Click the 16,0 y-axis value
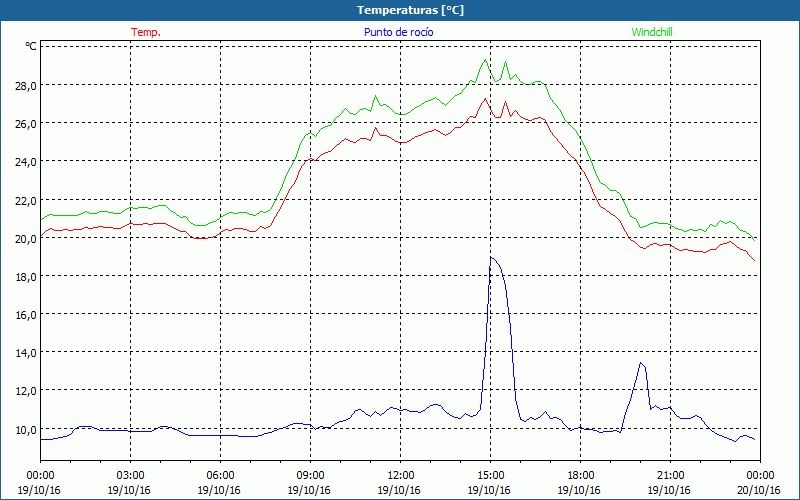The image size is (800, 500). click(x=26, y=315)
